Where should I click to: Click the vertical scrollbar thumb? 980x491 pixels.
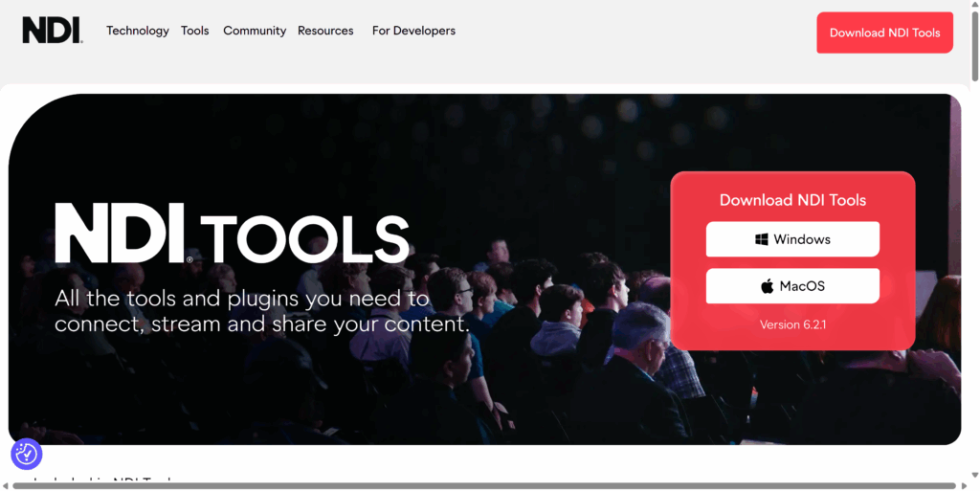click(x=974, y=45)
